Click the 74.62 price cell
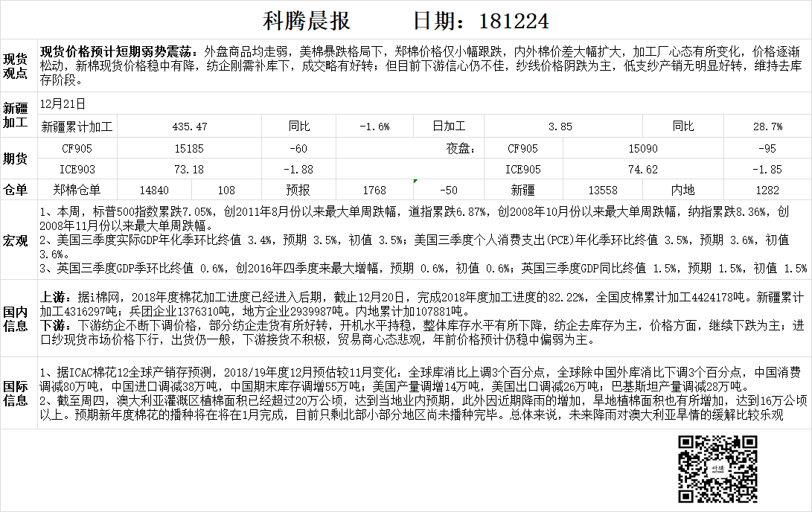 coord(643,170)
